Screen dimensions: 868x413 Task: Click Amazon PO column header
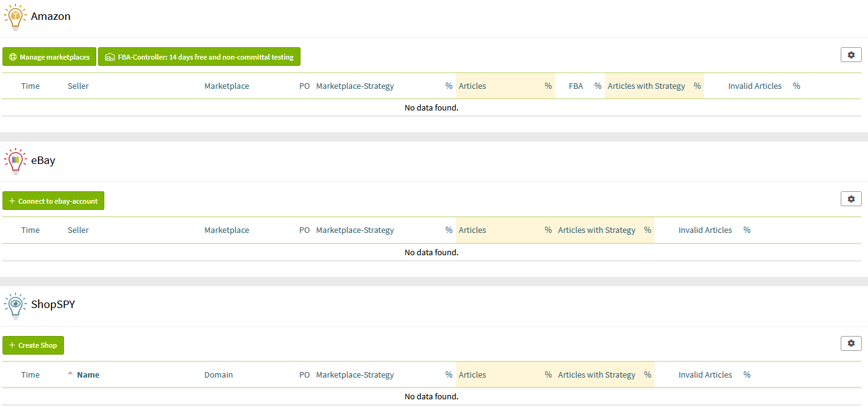pyautogui.click(x=304, y=86)
